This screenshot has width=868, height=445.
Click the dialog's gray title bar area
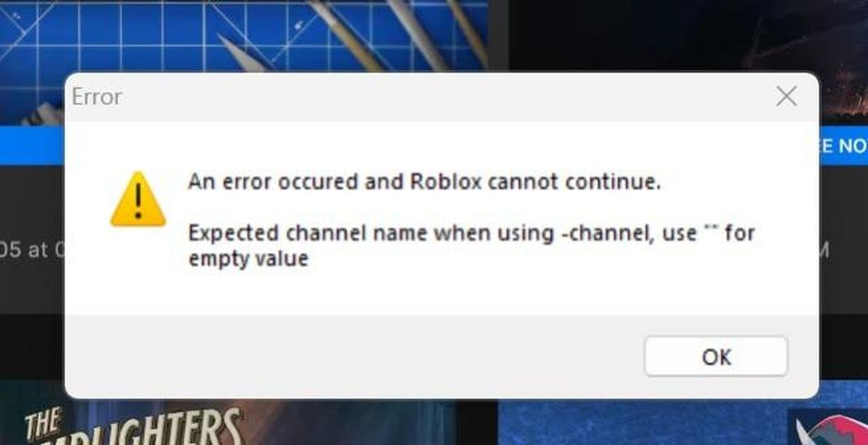coord(441,97)
